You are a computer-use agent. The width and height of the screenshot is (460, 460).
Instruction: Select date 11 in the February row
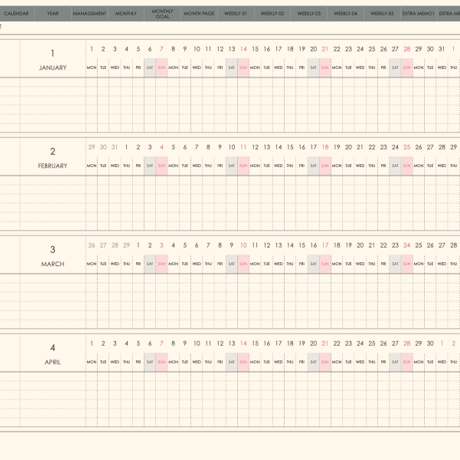click(x=243, y=147)
